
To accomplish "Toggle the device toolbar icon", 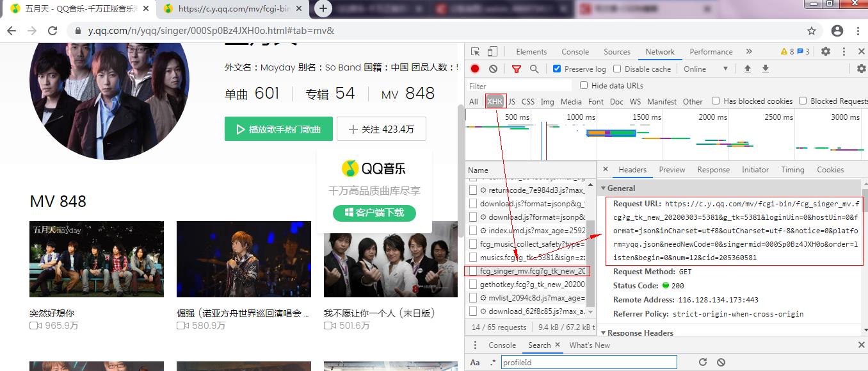I will pos(492,52).
